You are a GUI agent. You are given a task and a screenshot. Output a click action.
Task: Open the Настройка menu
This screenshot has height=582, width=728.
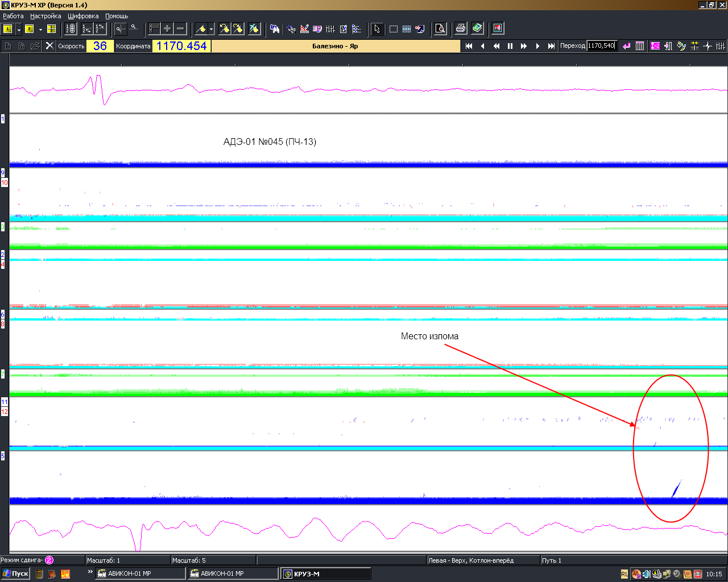45,16
